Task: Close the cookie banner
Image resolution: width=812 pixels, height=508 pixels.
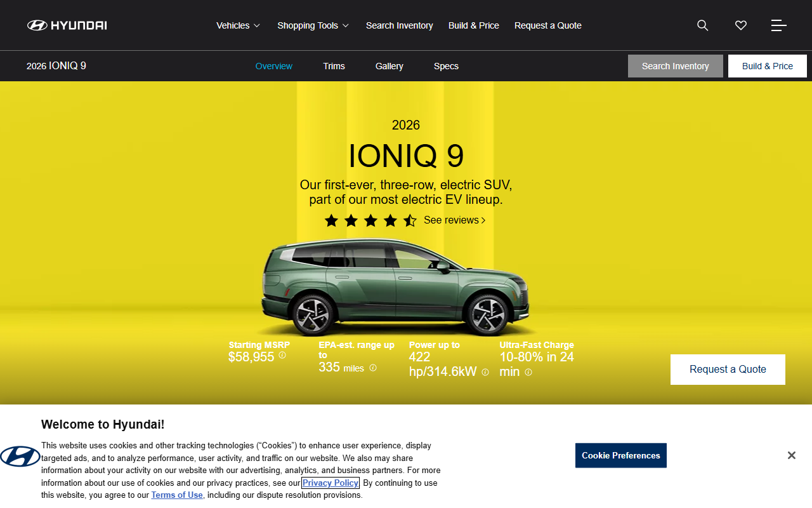Action: tap(791, 455)
